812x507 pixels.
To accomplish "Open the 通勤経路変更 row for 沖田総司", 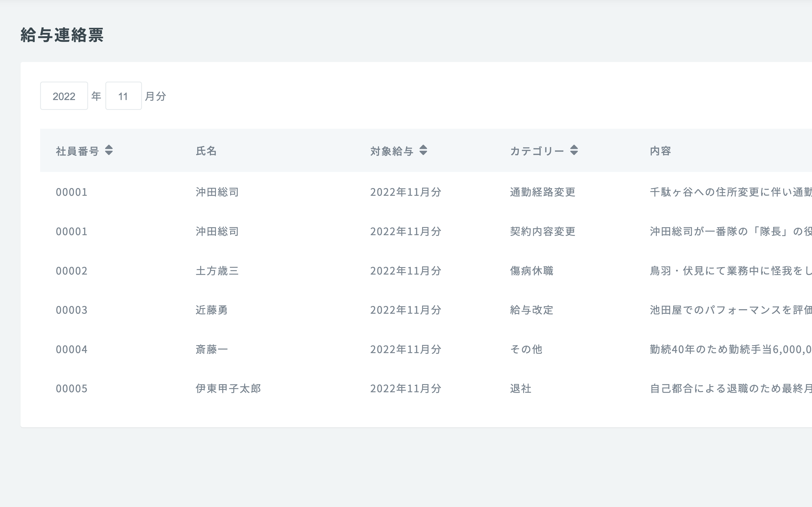I will pos(542,192).
